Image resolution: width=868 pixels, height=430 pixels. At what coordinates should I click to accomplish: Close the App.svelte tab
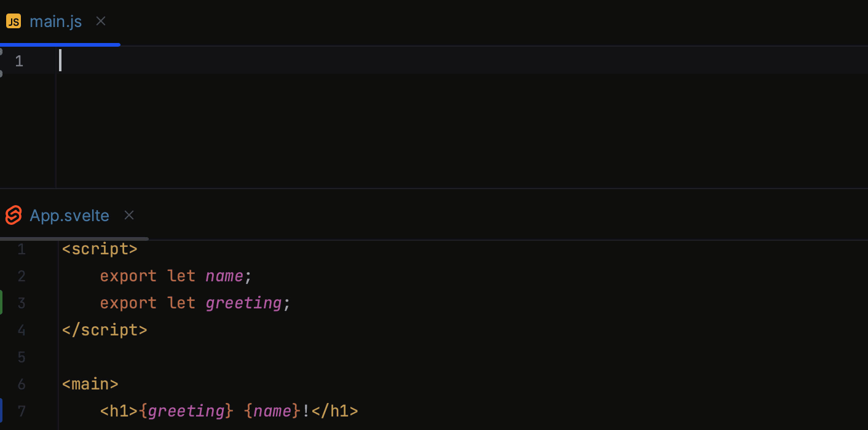click(x=129, y=215)
